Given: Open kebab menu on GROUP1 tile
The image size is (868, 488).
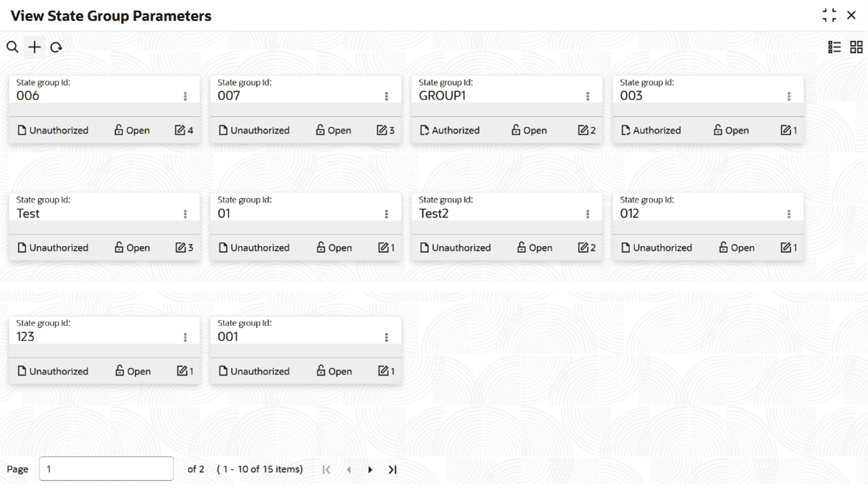Looking at the screenshot, I should point(588,96).
